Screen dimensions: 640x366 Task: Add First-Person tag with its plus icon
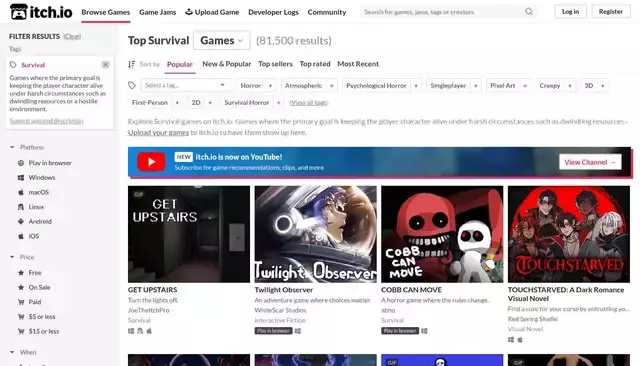click(177, 103)
